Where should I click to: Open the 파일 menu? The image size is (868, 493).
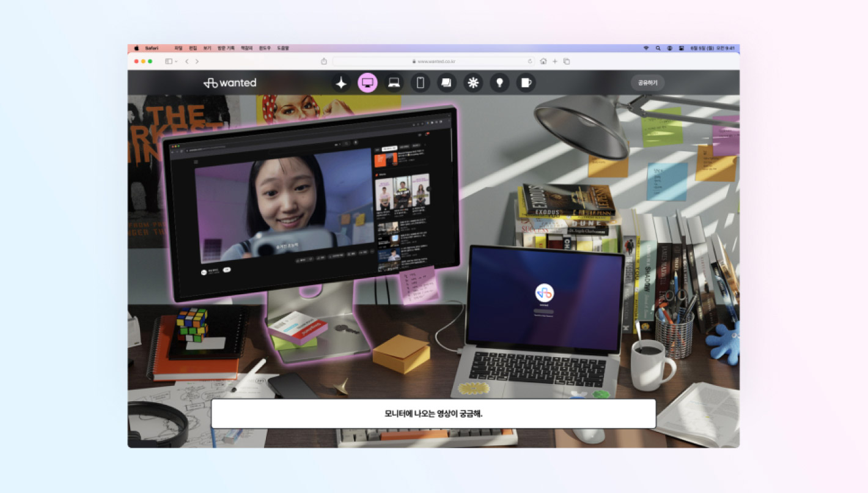click(178, 48)
